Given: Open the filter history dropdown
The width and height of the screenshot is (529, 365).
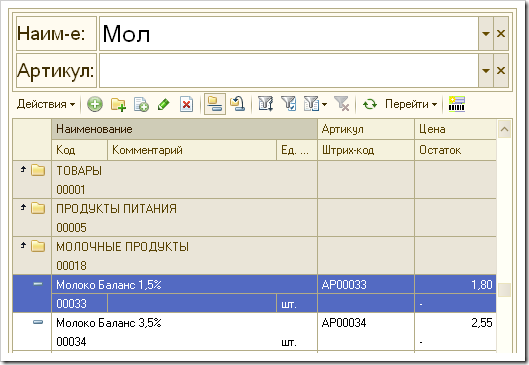Looking at the screenshot, I should (325, 104).
